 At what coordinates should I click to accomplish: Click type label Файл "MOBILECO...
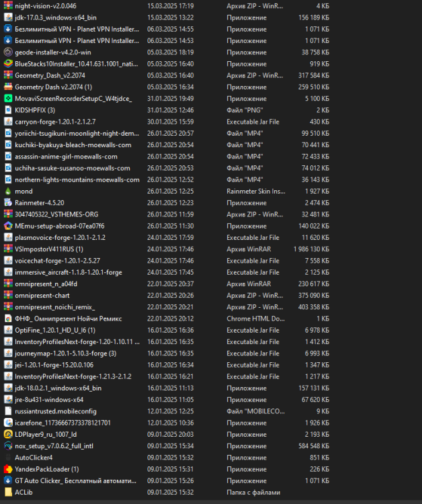(x=255, y=411)
